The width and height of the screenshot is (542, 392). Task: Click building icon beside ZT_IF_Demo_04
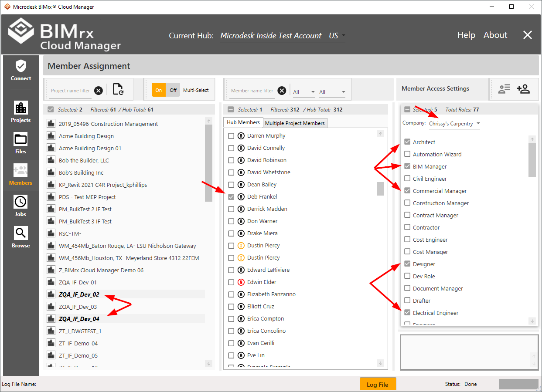point(51,343)
